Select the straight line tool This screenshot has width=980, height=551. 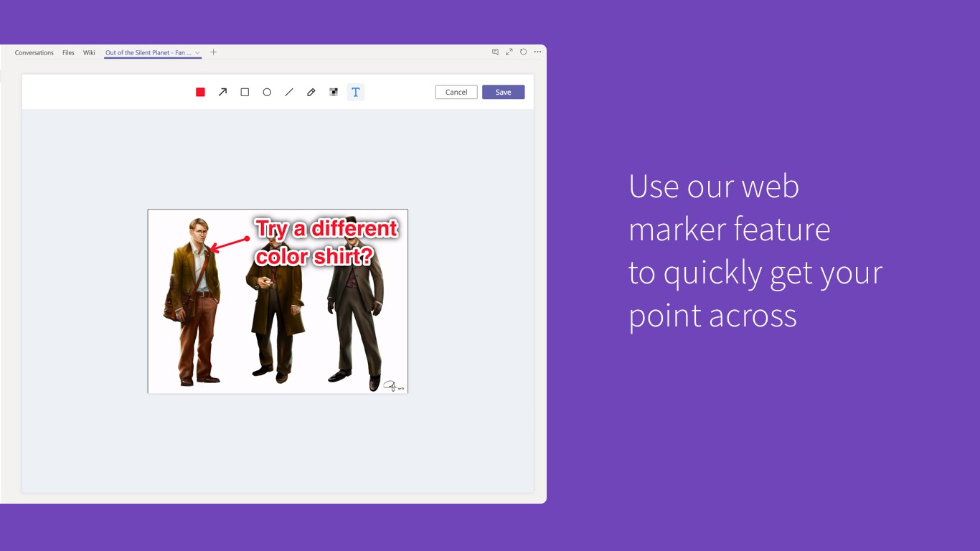289,92
